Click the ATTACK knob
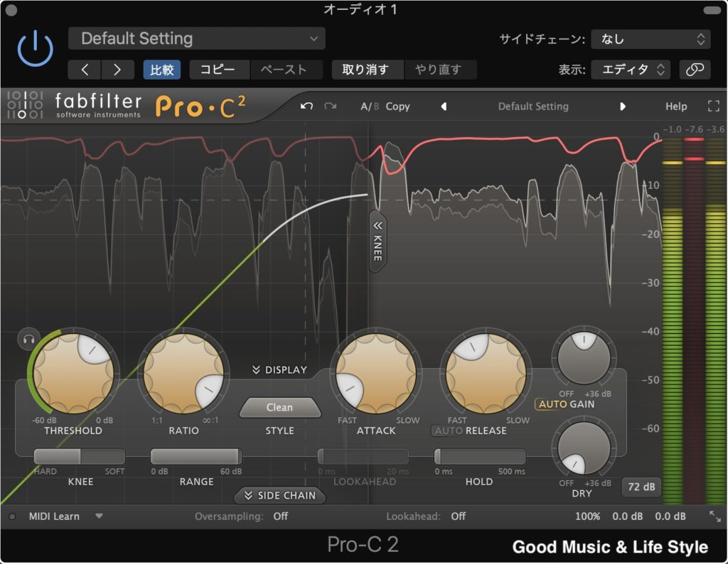This screenshot has height=564, width=728. [x=375, y=374]
